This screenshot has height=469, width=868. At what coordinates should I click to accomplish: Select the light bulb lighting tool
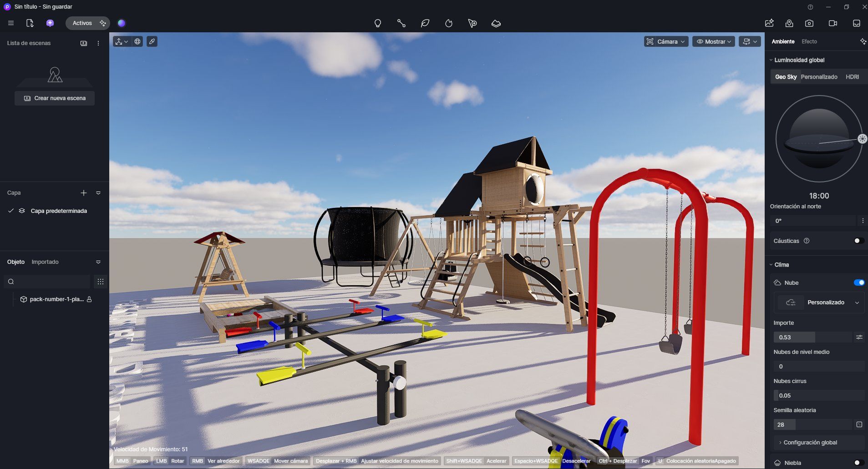point(378,23)
